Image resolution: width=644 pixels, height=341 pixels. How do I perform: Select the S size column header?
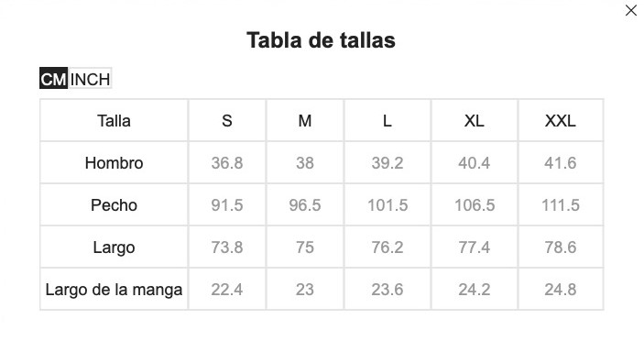tap(227, 121)
